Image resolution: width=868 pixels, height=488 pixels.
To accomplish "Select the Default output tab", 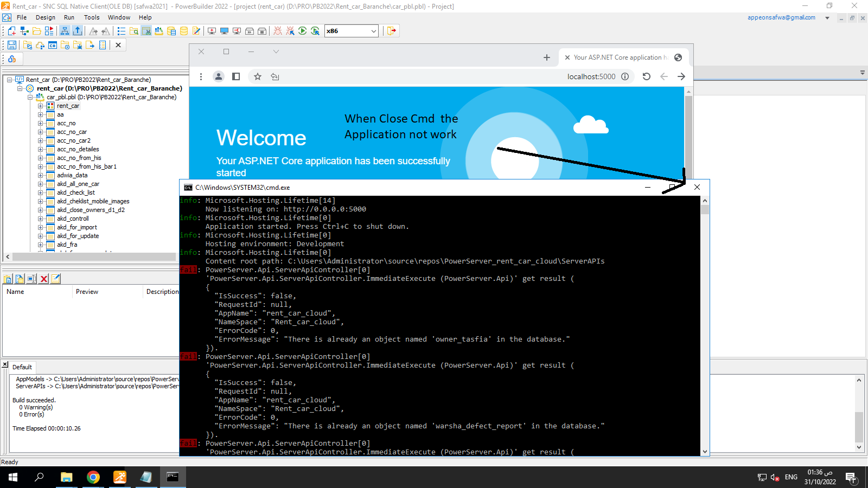I will tap(22, 367).
